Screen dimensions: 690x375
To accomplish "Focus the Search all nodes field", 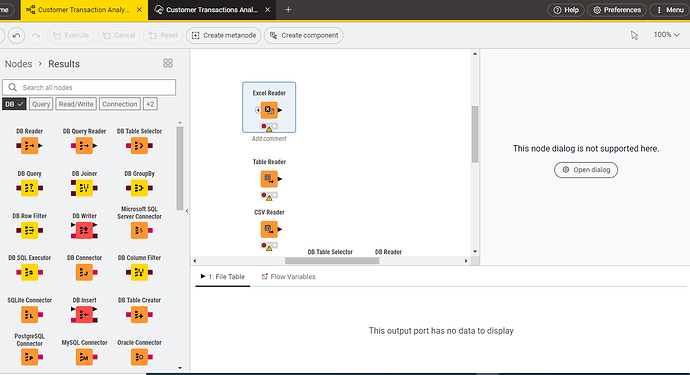I will click(89, 87).
